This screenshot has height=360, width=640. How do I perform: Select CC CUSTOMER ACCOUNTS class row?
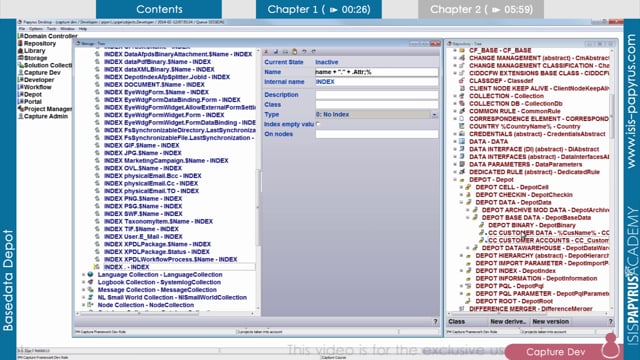click(x=549, y=240)
